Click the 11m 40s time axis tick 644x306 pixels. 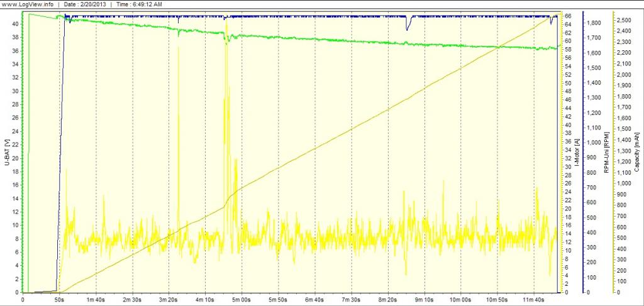coord(533,300)
